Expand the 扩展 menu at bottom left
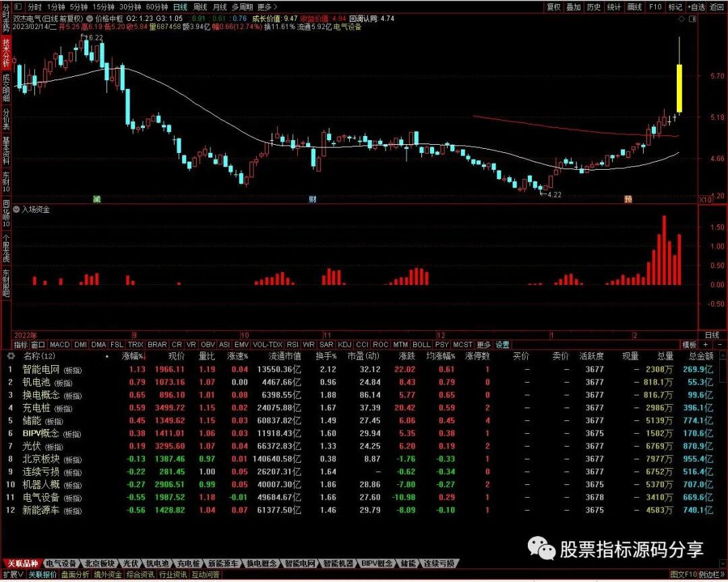This screenshot has width=728, height=582. click(13, 575)
